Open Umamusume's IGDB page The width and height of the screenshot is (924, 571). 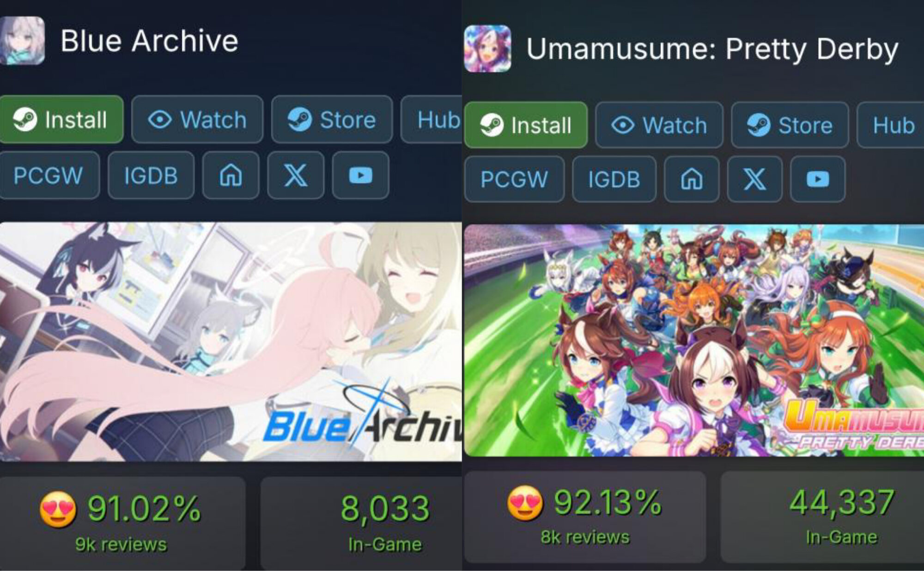[x=614, y=179]
